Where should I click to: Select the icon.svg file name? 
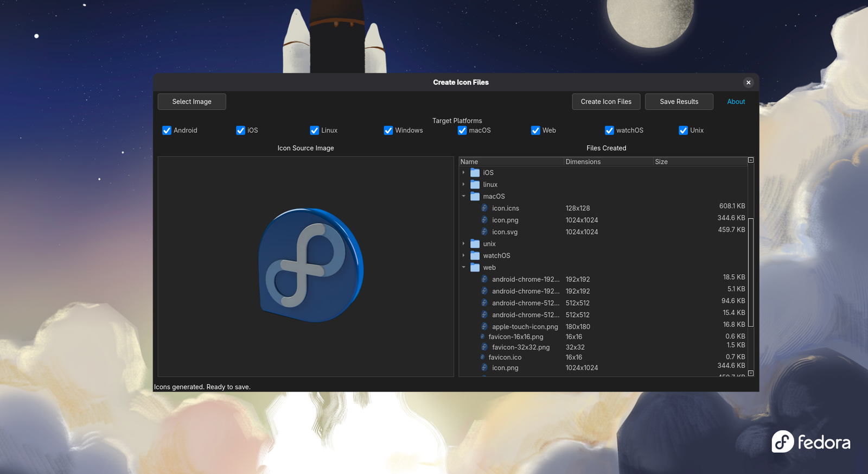click(x=505, y=232)
